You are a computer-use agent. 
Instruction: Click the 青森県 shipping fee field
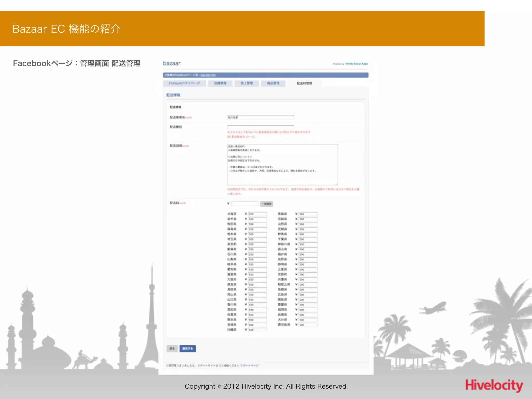[x=308, y=214]
